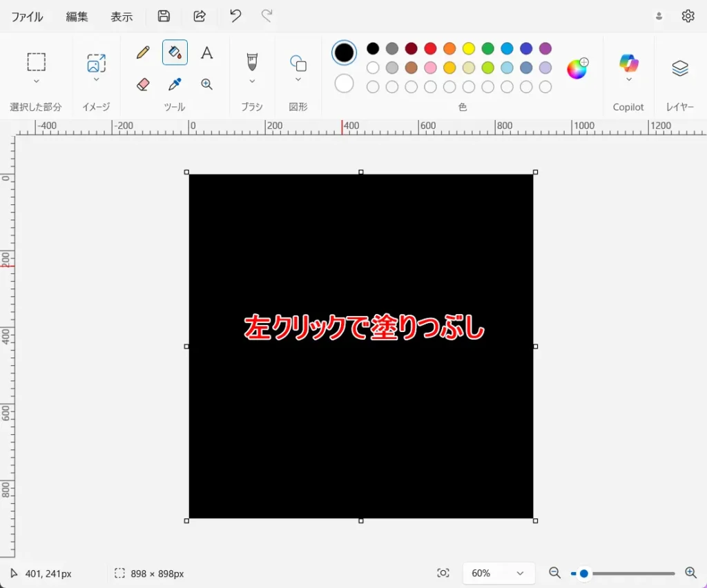This screenshot has height=588, width=707.
Task: Select the Pencil tool
Action: pos(143,52)
